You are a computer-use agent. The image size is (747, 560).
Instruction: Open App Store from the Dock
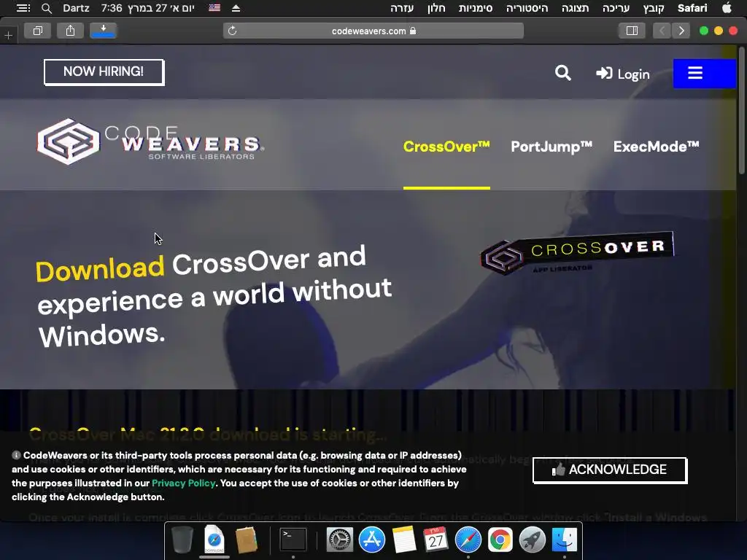pyautogui.click(x=371, y=540)
